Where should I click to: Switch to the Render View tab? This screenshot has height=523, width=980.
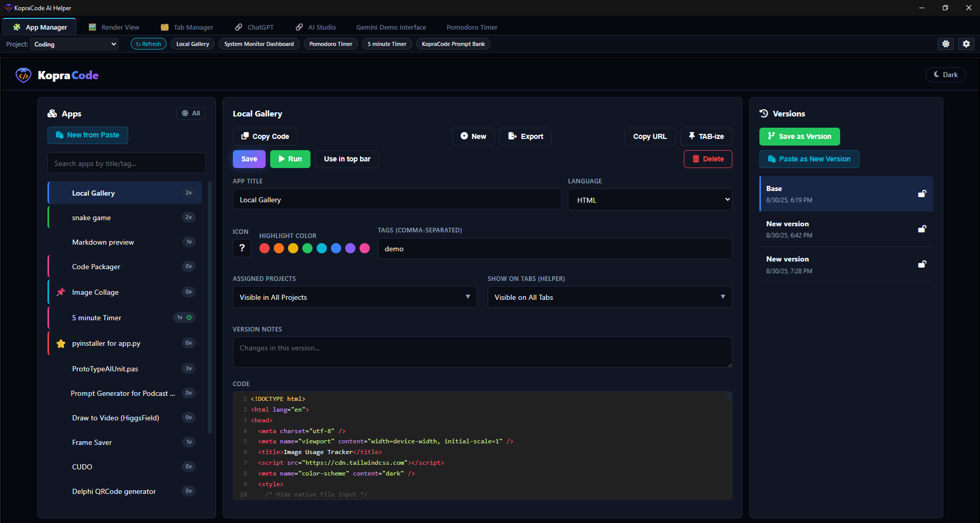pos(114,27)
